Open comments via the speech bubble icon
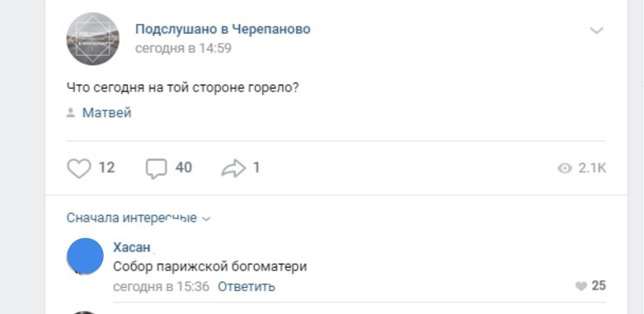Screen dimensions: 644x314 pyautogui.click(x=156, y=168)
